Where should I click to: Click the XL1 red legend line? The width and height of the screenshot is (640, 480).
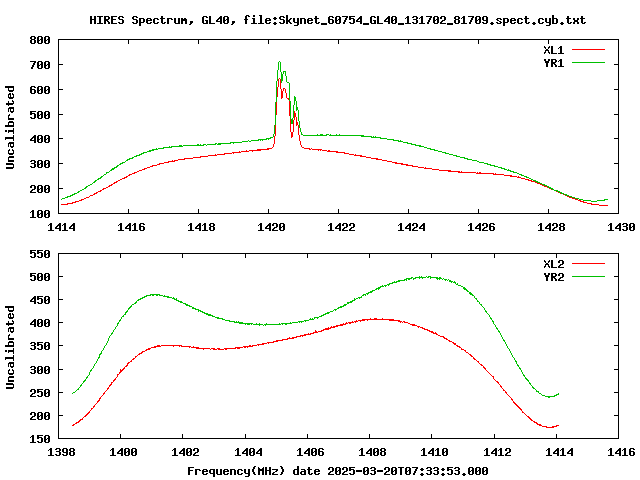(x=588, y=50)
